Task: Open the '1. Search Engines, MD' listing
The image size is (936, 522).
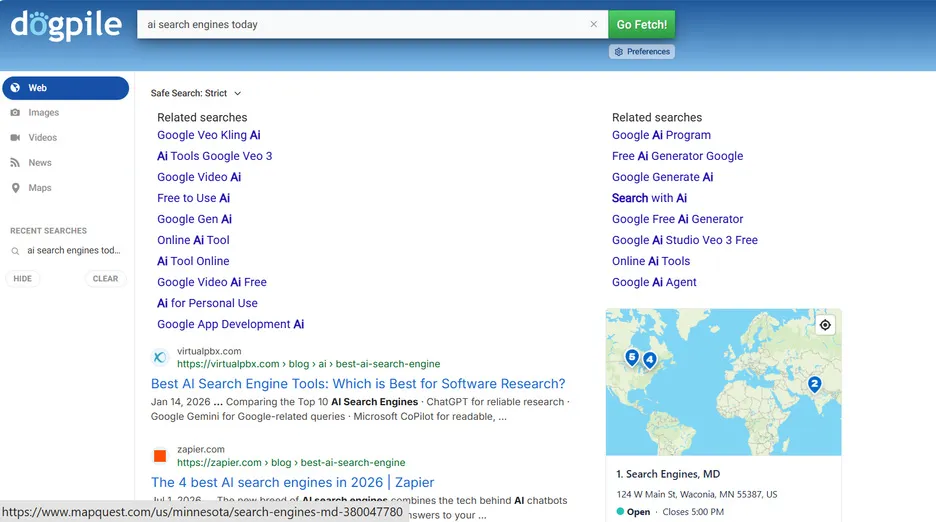Action: coord(668,474)
